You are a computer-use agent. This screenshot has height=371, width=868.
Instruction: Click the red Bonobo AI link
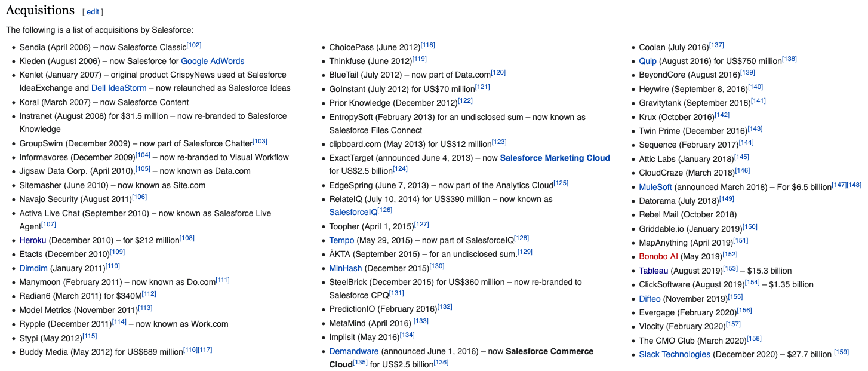point(658,256)
